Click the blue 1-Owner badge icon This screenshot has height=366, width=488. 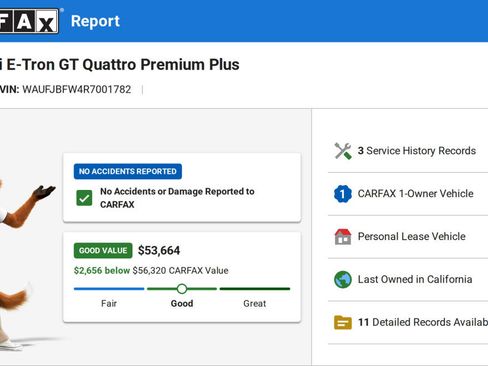(343, 194)
